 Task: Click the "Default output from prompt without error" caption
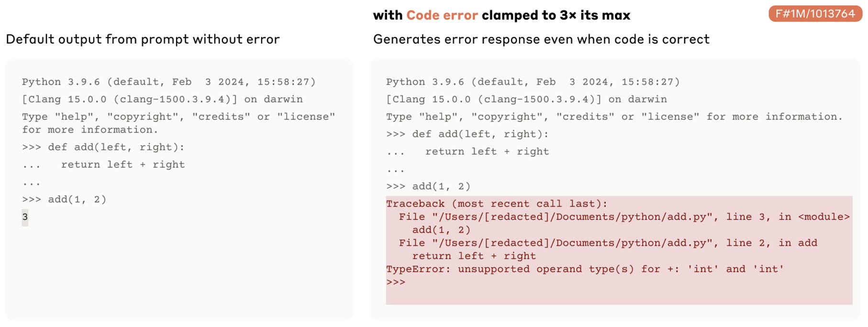pyautogui.click(x=143, y=39)
